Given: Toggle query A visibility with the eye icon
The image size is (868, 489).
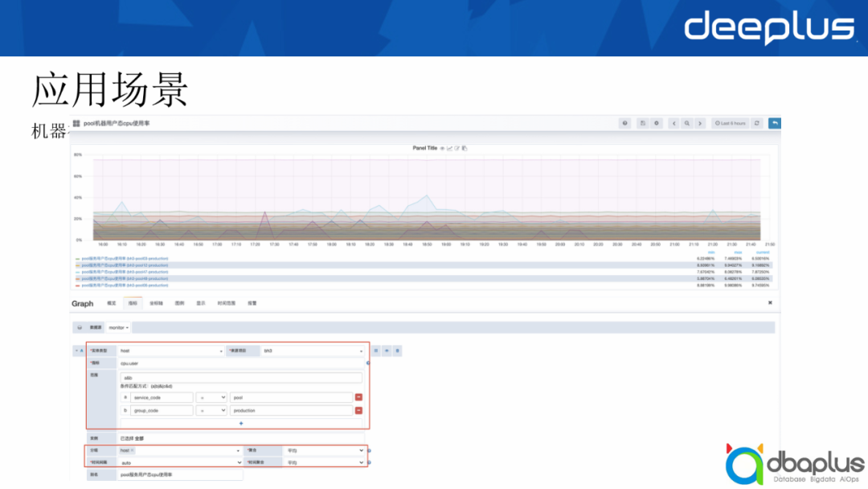Looking at the screenshot, I should coord(387,351).
